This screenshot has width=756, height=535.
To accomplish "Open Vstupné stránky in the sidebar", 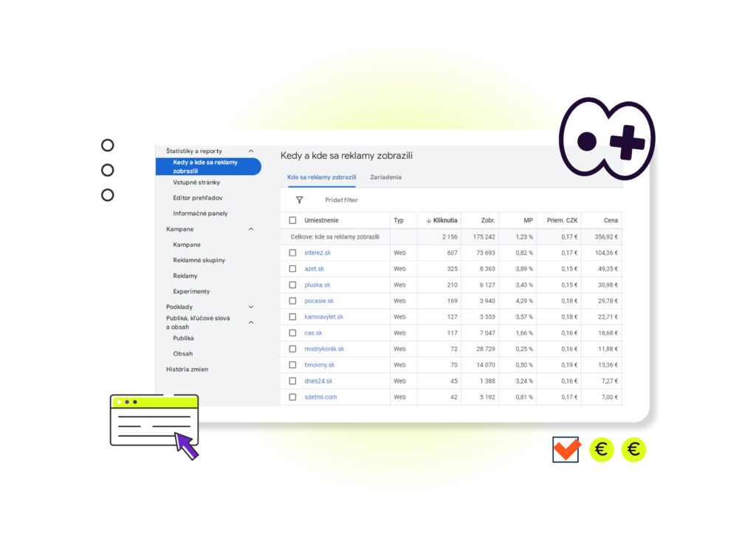I will (x=196, y=183).
